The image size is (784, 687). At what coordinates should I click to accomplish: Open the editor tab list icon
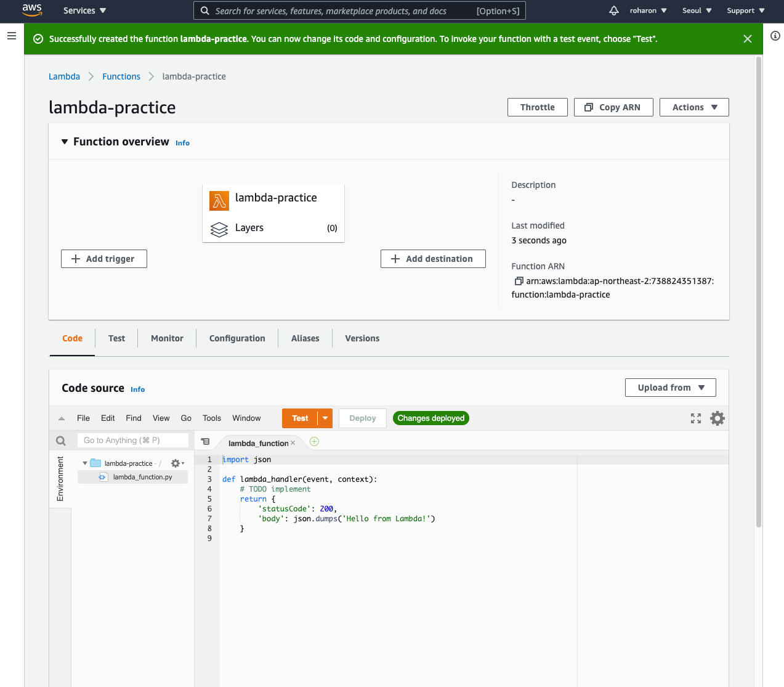pyautogui.click(x=206, y=442)
